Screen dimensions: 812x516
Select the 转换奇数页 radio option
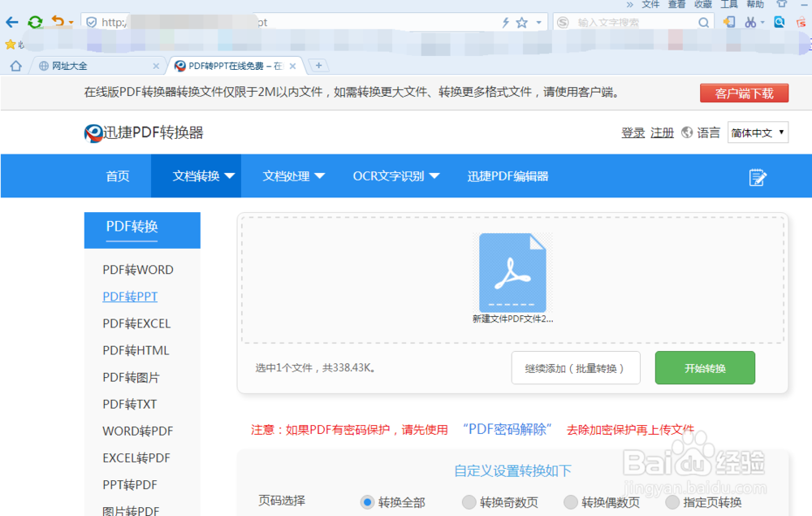tap(469, 502)
